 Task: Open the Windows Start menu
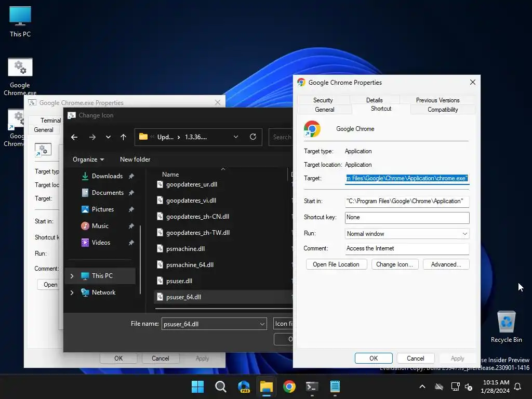(197, 387)
